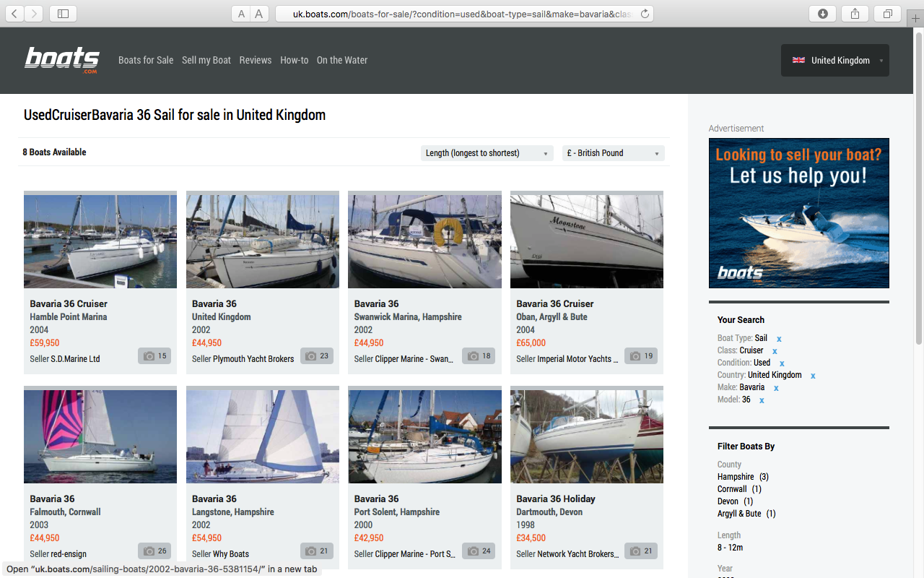Viewport: 924px width, 578px height.
Task: Open photo count 26 on Falmouth listing
Action: 154,551
